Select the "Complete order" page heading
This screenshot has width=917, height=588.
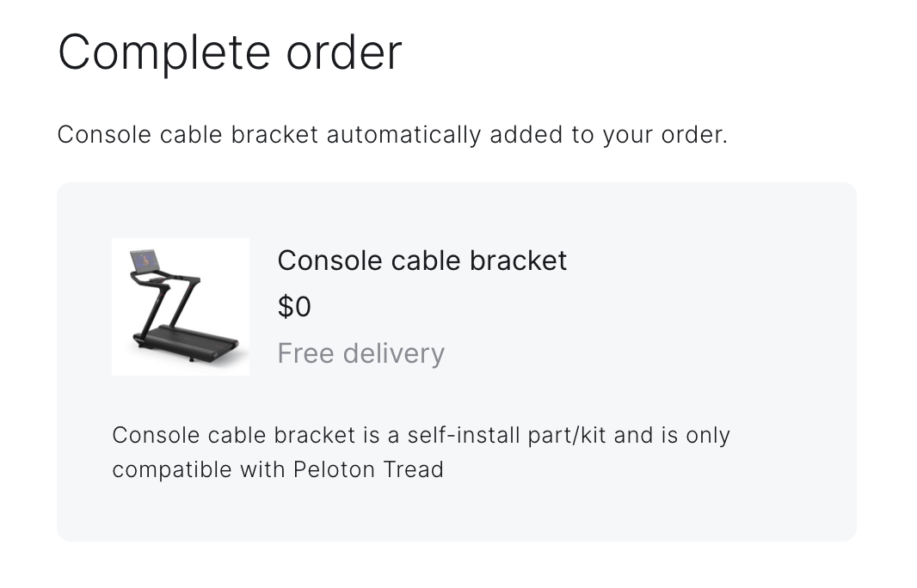coord(230,52)
